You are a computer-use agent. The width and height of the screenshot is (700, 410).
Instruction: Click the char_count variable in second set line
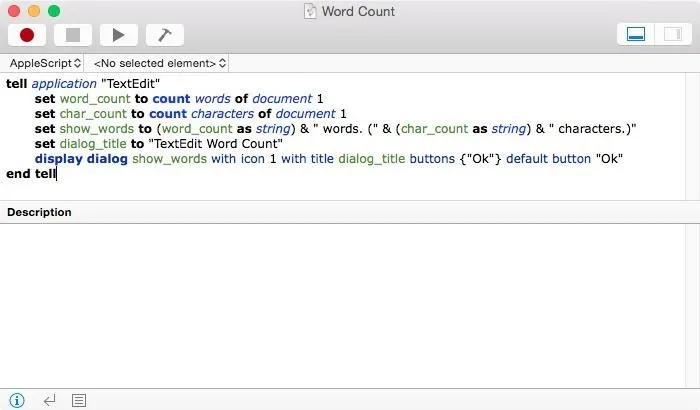pyautogui.click(x=93, y=114)
